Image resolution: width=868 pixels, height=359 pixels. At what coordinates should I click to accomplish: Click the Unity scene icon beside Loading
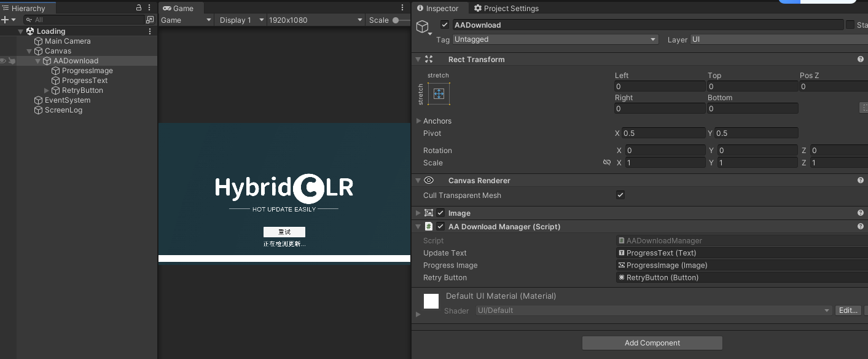click(x=30, y=31)
